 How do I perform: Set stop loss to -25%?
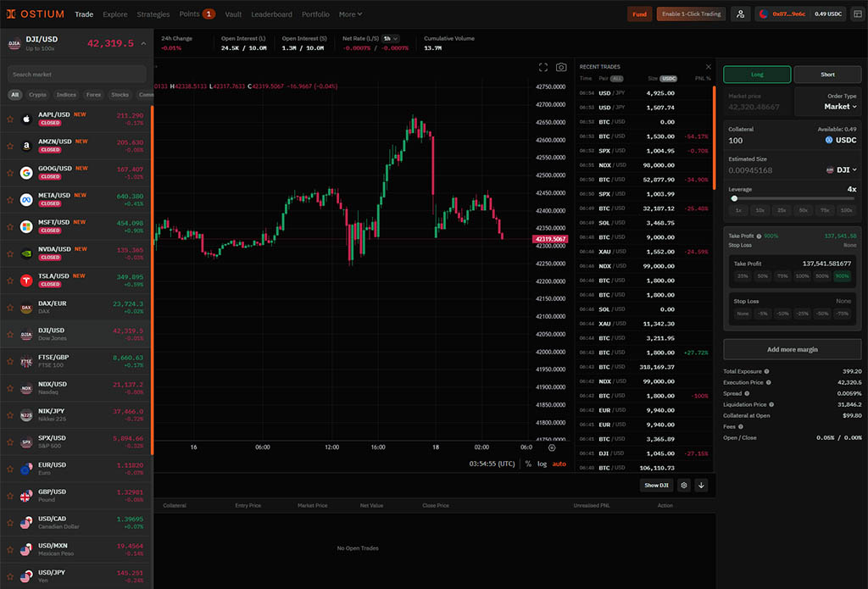pyautogui.click(x=802, y=314)
